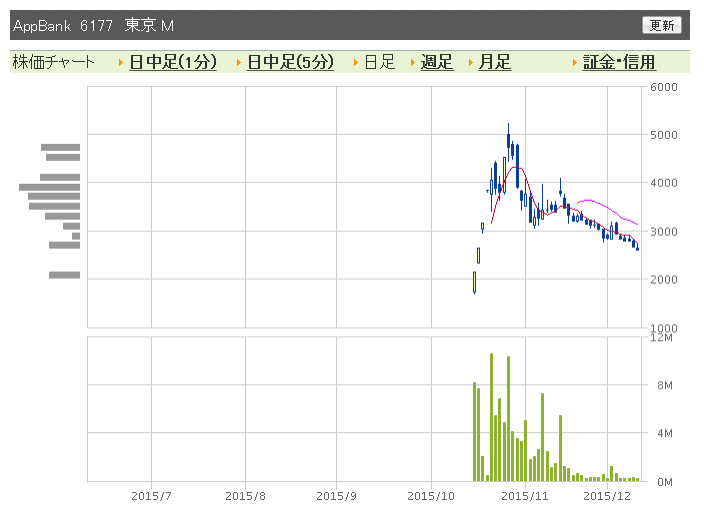Click the 4000 price axis label
This screenshot has height=518, width=704.
pyautogui.click(x=664, y=183)
